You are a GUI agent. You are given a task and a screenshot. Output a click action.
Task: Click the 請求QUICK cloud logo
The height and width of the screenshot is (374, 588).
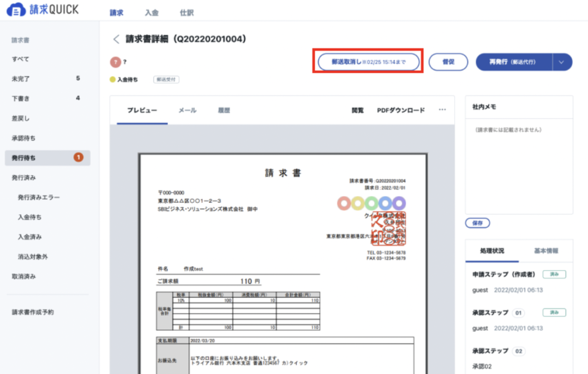[43, 9]
